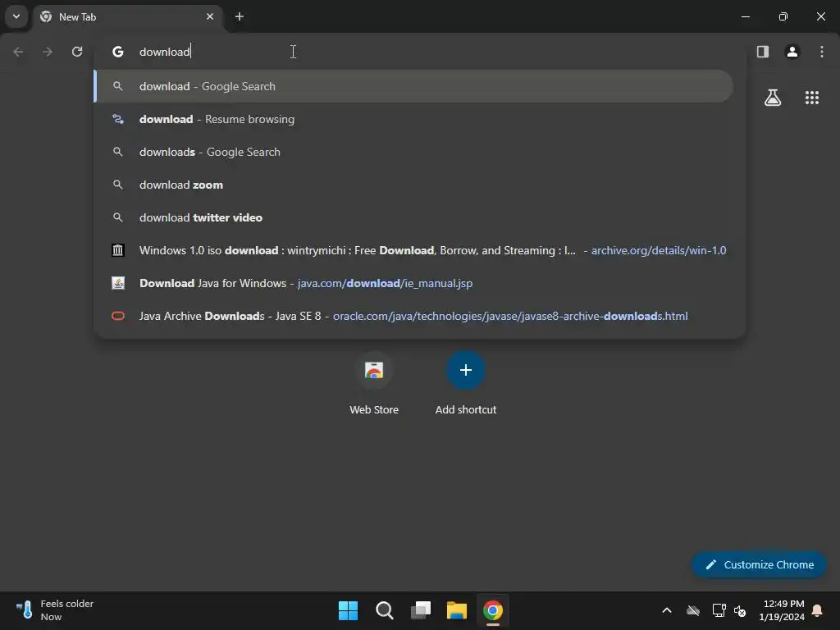This screenshot has width=840, height=630.
Task: Click the Google G icon in address bar
Action: 118,52
